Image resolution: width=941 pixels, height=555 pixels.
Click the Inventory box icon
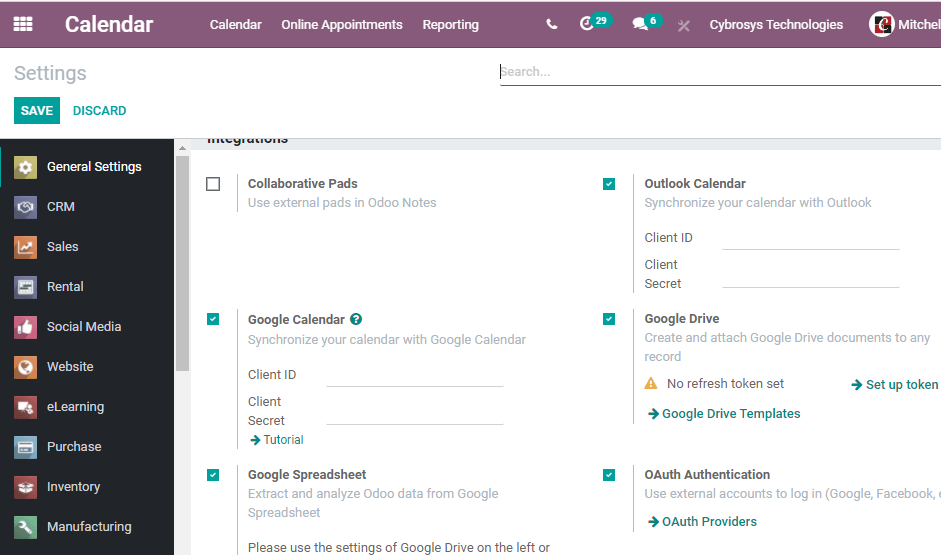25,487
